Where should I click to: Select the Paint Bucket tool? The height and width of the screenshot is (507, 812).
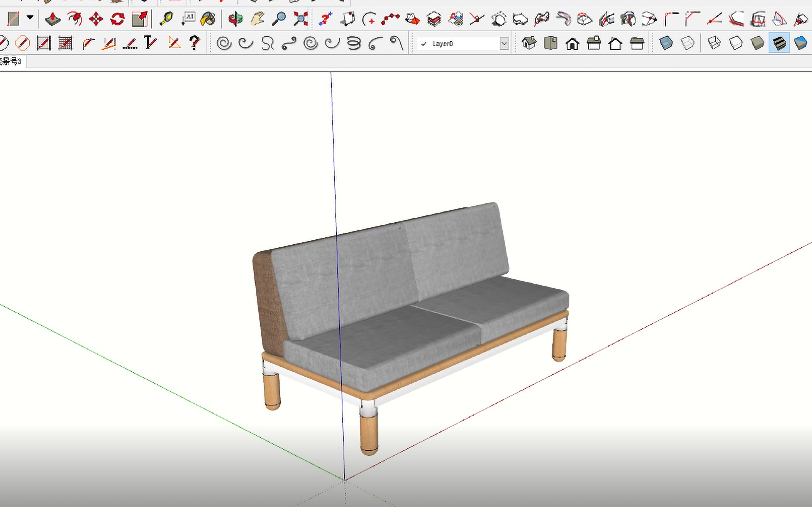coord(208,19)
